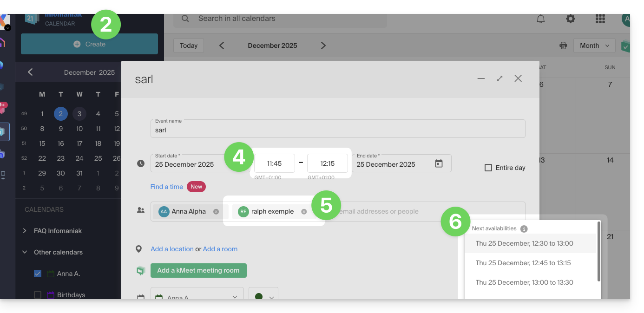Click the Find a time link
Viewport: 644px width, 313px height.
pos(167,187)
